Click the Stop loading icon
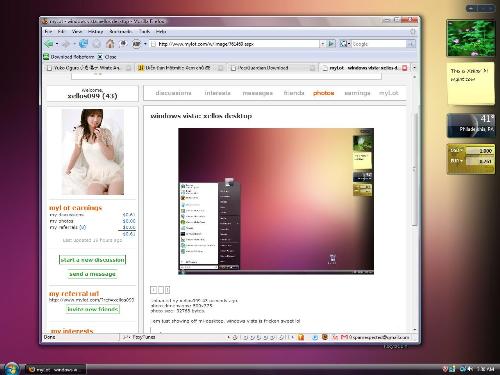 tap(97, 44)
